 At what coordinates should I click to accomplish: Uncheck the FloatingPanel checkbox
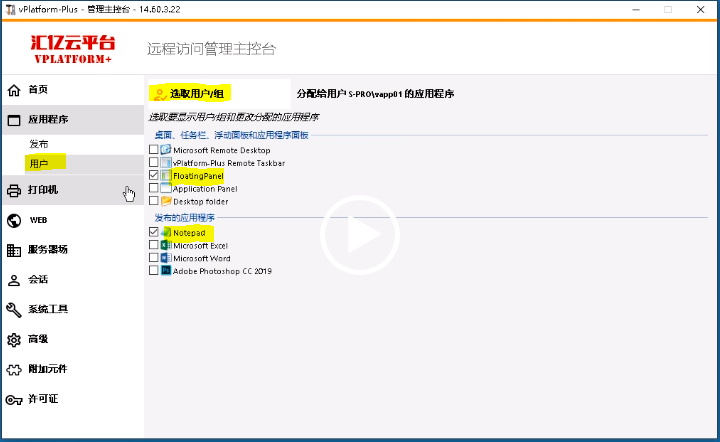coord(153,175)
